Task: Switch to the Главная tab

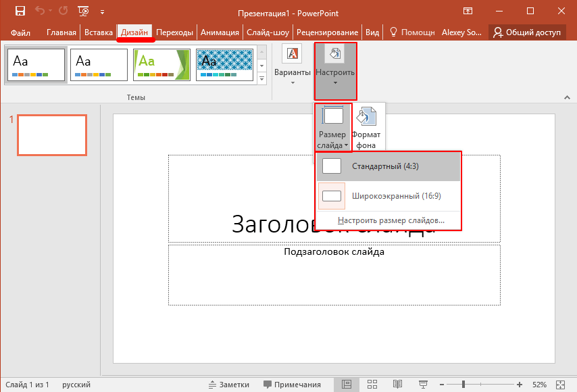Action: point(61,32)
